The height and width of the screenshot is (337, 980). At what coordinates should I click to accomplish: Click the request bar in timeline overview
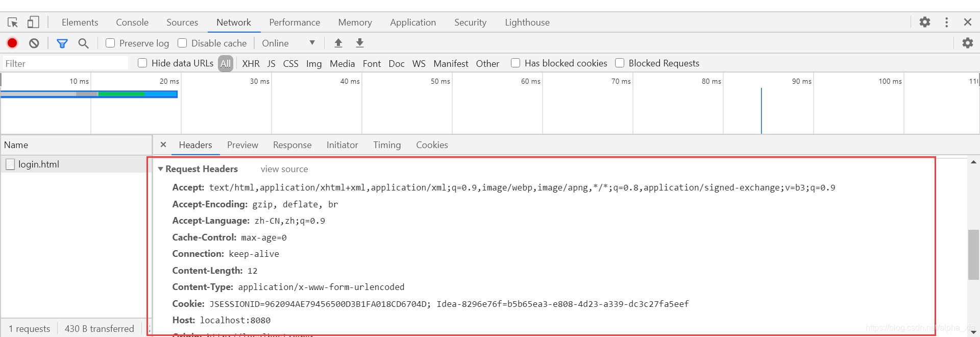click(89, 94)
